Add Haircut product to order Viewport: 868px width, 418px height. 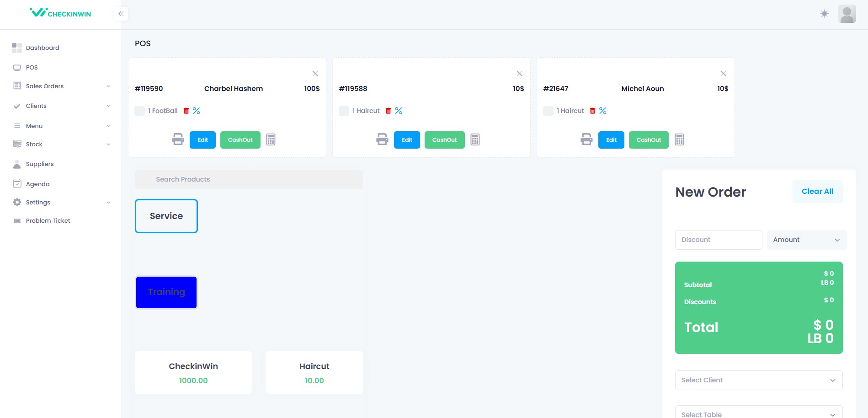(314, 372)
